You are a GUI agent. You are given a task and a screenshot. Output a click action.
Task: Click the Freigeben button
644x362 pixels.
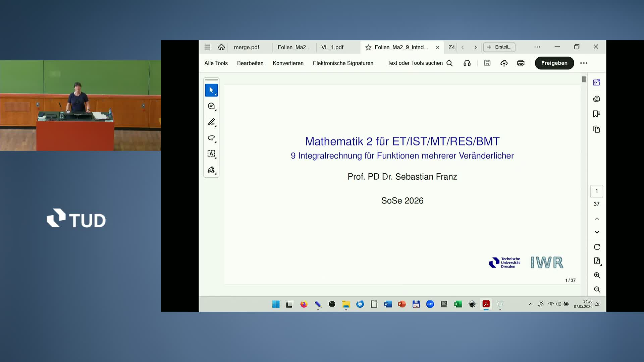coord(554,63)
